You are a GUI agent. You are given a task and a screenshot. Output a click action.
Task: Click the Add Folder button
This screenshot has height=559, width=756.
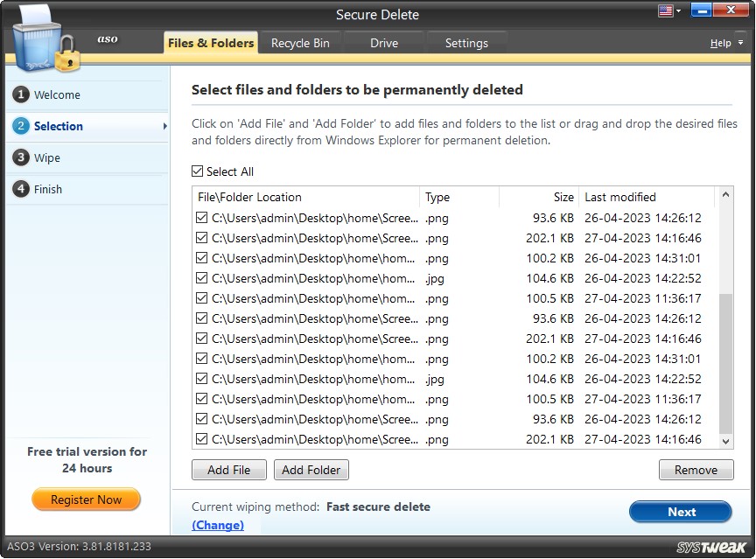pyautogui.click(x=311, y=470)
